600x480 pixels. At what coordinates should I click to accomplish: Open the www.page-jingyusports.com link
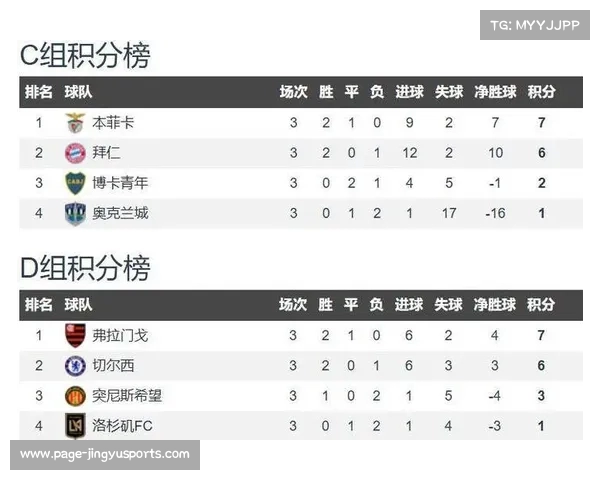105,454
